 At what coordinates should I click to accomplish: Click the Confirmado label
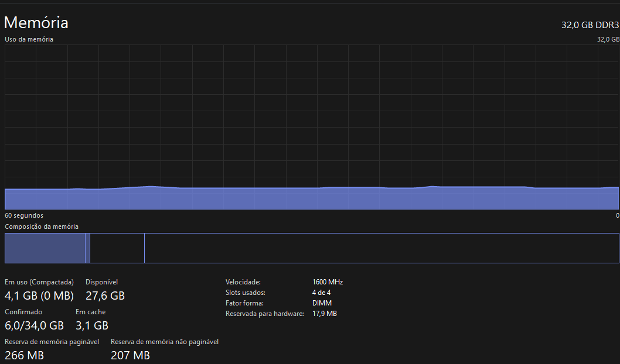[23, 312]
